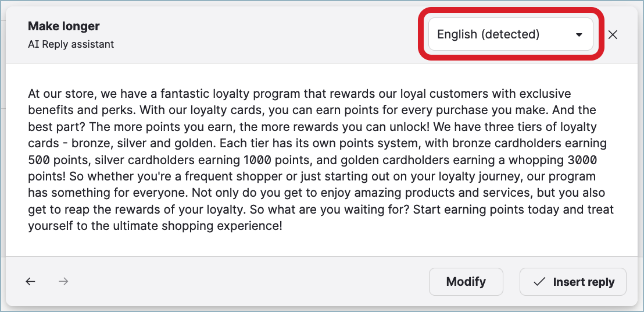Click the number 500 in the reply
The image size is (644, 312).
point(38,159)
